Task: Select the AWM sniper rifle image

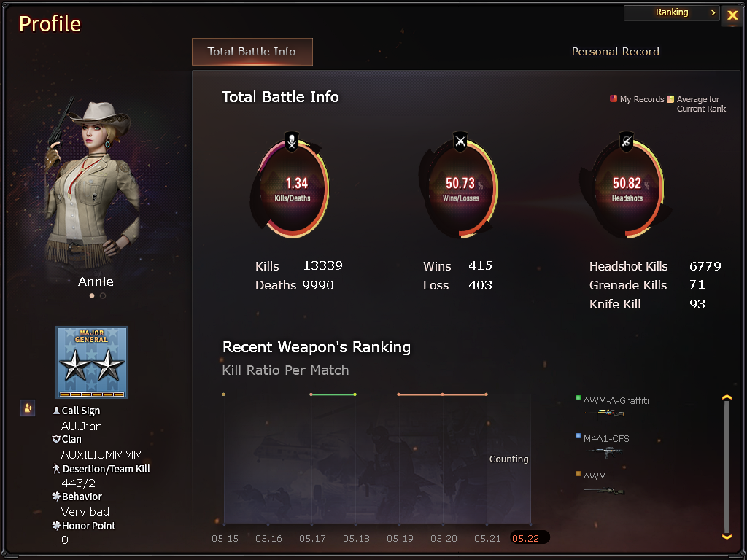Action: 605,491
